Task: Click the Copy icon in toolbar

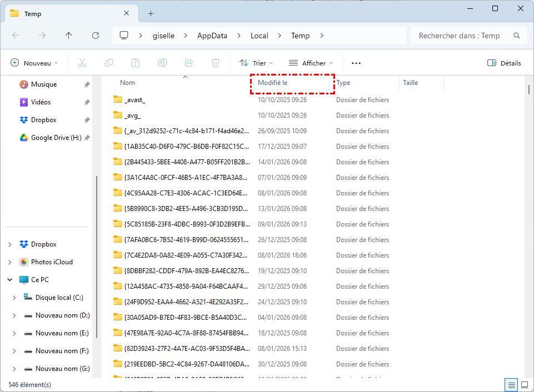Action: click(x=109, y=63)
